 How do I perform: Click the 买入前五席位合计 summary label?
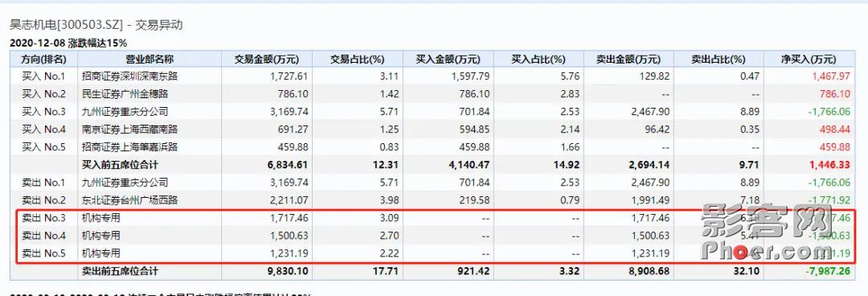[120, 165]
